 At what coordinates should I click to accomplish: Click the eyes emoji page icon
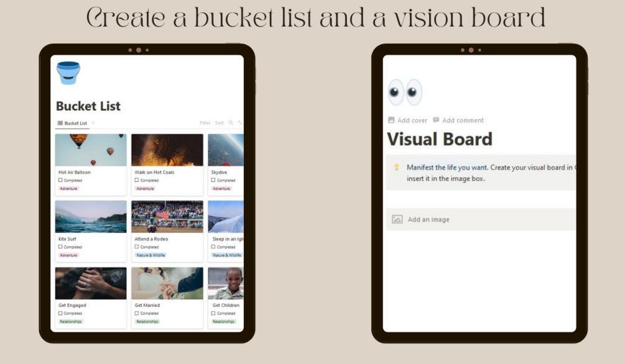(405, 92)
